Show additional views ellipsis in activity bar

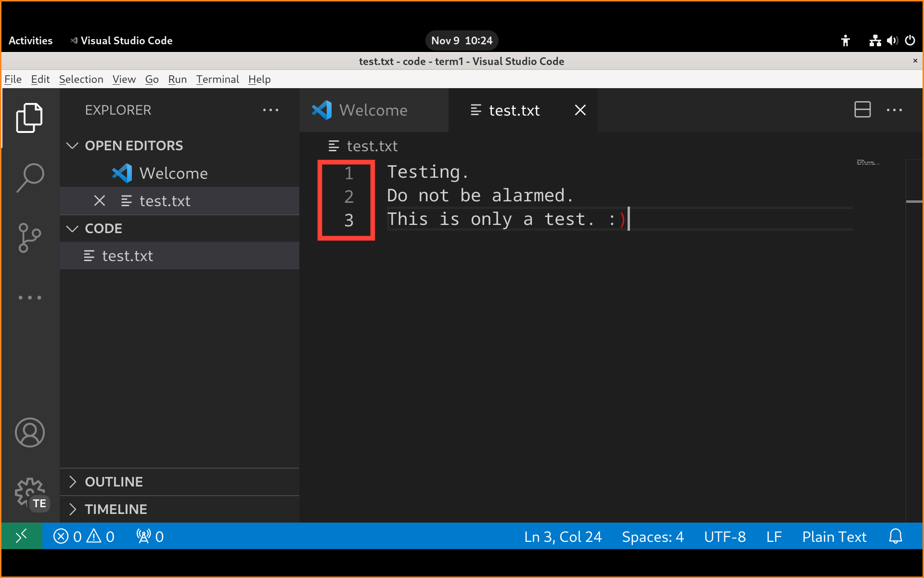pyautogui.click(x=29, y=298)
